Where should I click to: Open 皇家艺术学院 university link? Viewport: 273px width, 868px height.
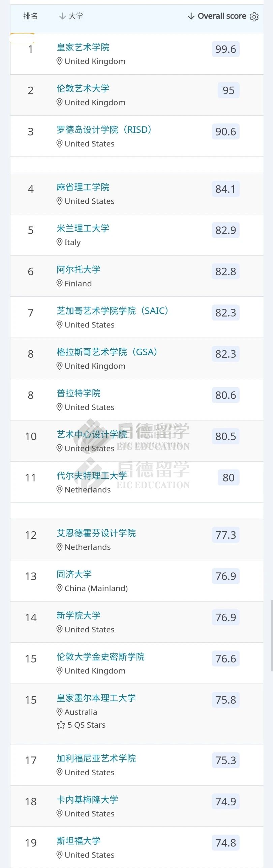click(x=83, y=47)
